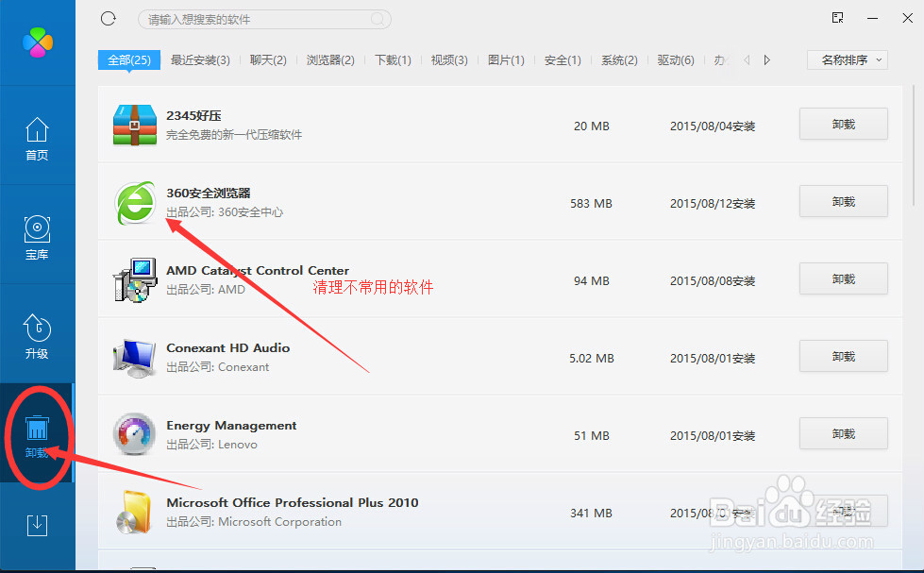Uninstall 2345好压 with 卸载 button
The width and height of the screenshot is (924, 573).
click(x=843, y=124)
